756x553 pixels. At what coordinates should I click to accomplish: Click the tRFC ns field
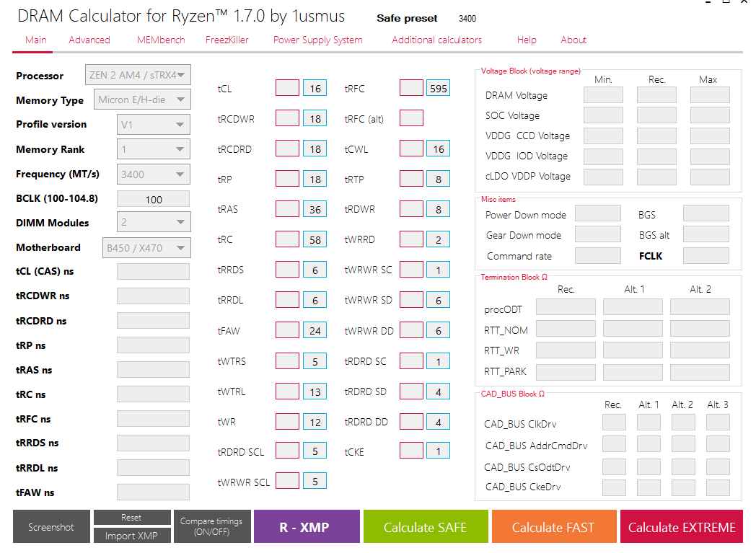click(154, 418)
